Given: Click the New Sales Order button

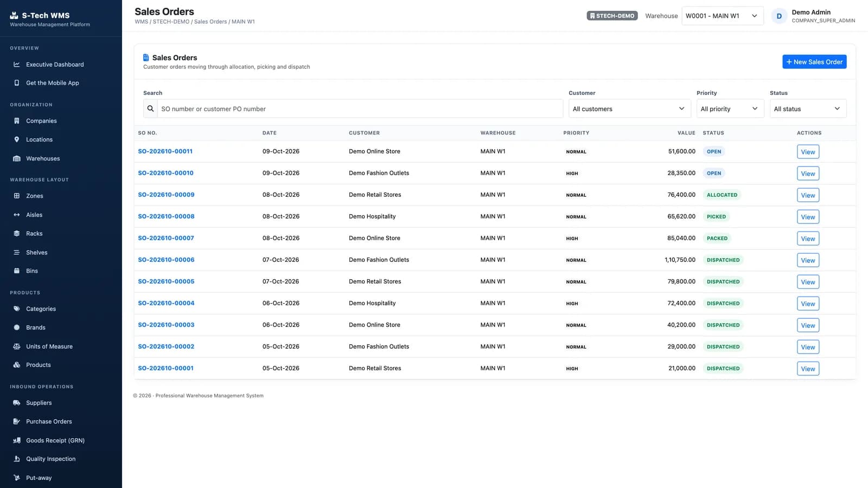Looking at the screenshot, I should [x=814, y=62].
